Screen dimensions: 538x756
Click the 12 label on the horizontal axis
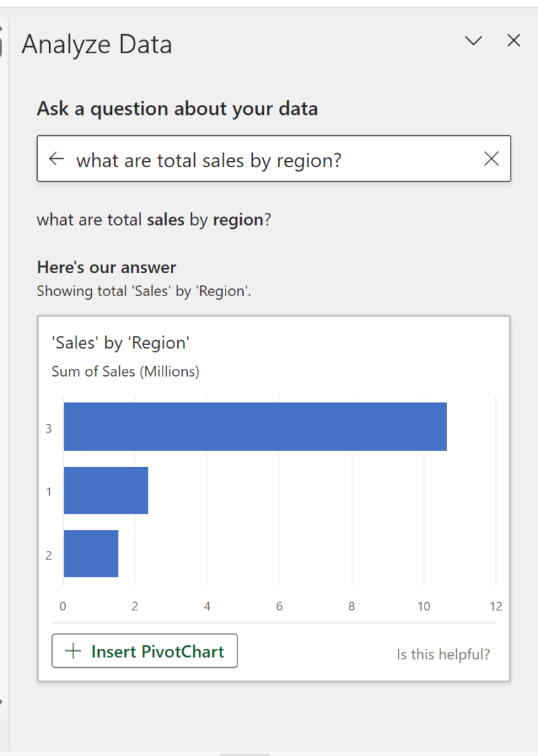point(496,606)
